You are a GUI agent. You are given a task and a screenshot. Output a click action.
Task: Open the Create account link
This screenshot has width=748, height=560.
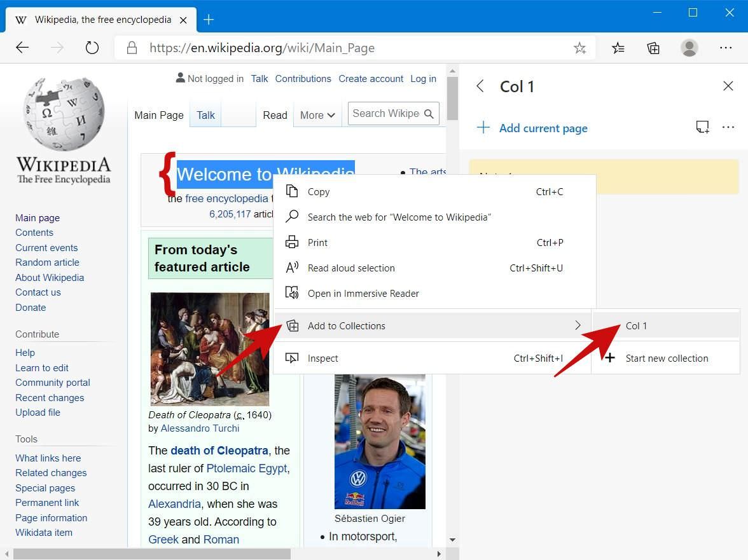(371, 79)
